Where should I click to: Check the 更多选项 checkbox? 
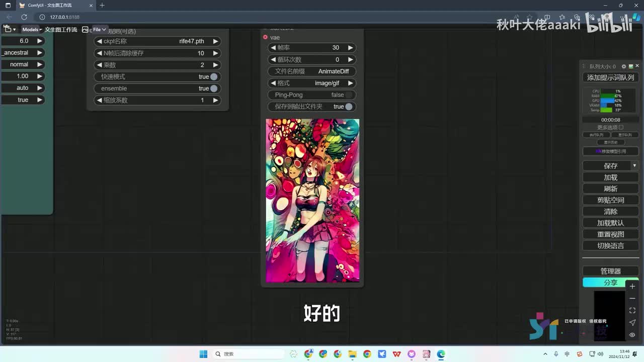point(621,127)
